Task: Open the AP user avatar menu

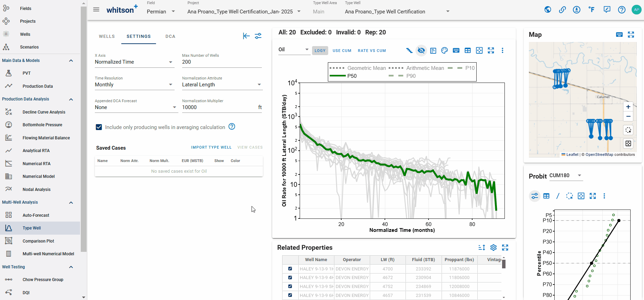Action: 636,10
